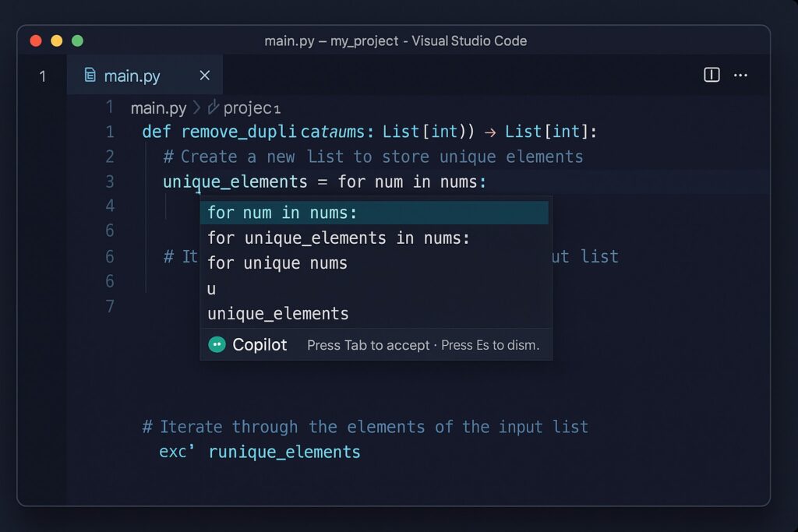Image resolution: width=798 pixels, height=532 pixels.
Task: Click the 'runique_elements' text near bottom
Action: [x=284, y=452]
